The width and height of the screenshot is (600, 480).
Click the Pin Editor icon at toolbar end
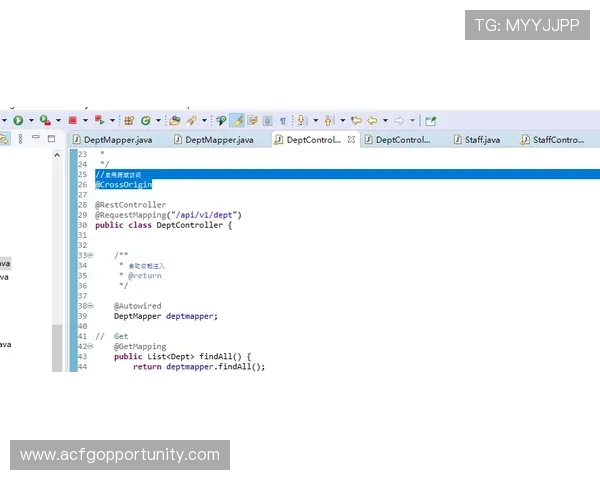(x=431, y=120)
